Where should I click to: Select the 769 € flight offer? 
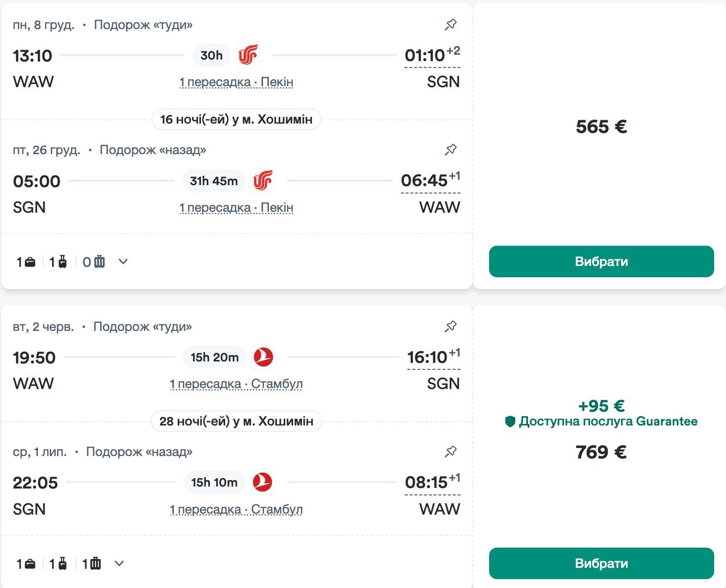601,563
